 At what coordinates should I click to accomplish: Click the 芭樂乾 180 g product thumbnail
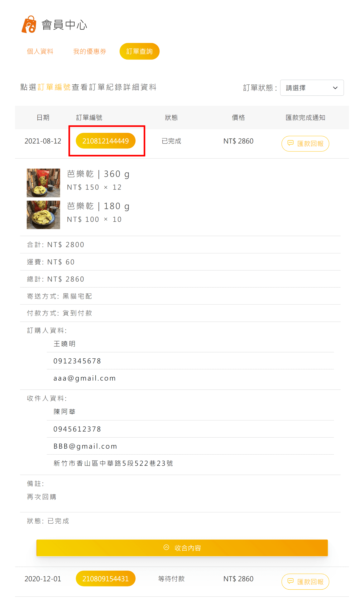click(x=43, y=215)
